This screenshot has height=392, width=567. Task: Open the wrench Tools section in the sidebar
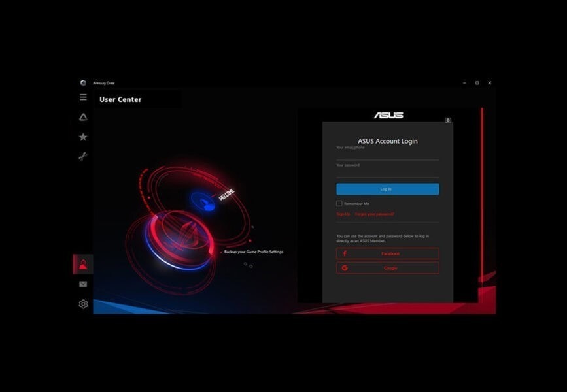click(83, 156)
